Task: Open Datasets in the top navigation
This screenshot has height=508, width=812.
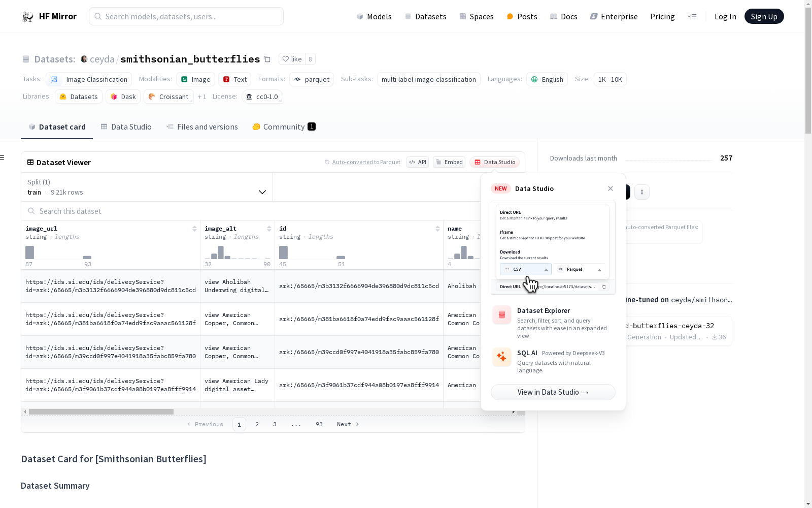Action: (x=425, y=16)
